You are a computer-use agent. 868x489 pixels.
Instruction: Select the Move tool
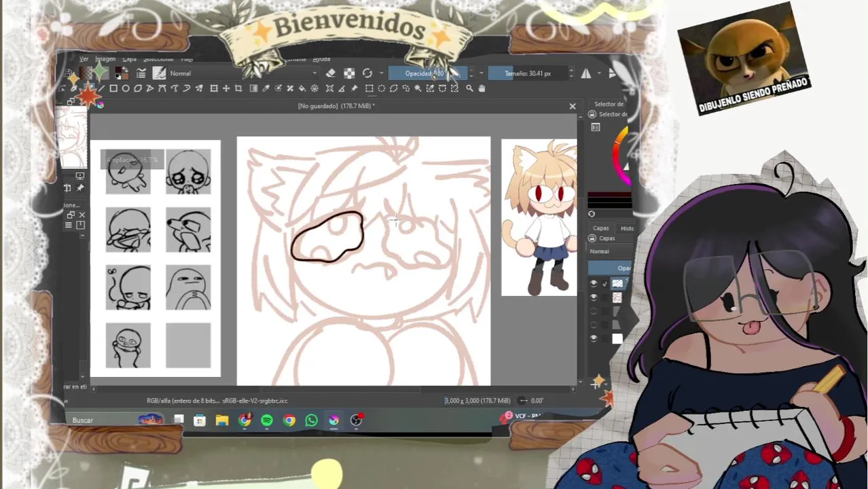point(226,88)
